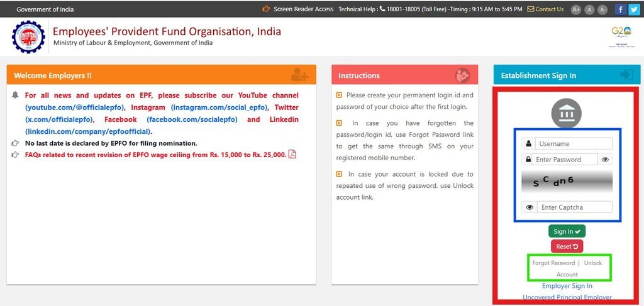Click toll-free number 18001-18005 text
Viewport: 644px width, 306px height.
403,9
